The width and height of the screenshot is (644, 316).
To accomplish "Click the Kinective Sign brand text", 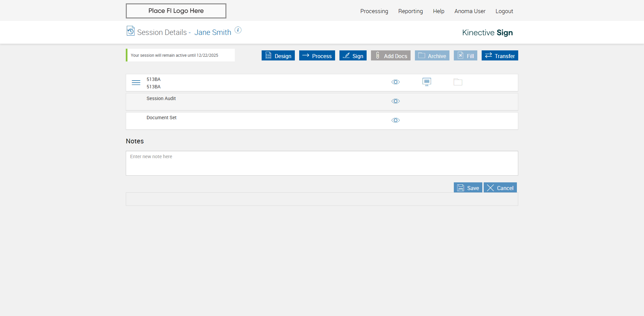I will (x=487, y=33).
